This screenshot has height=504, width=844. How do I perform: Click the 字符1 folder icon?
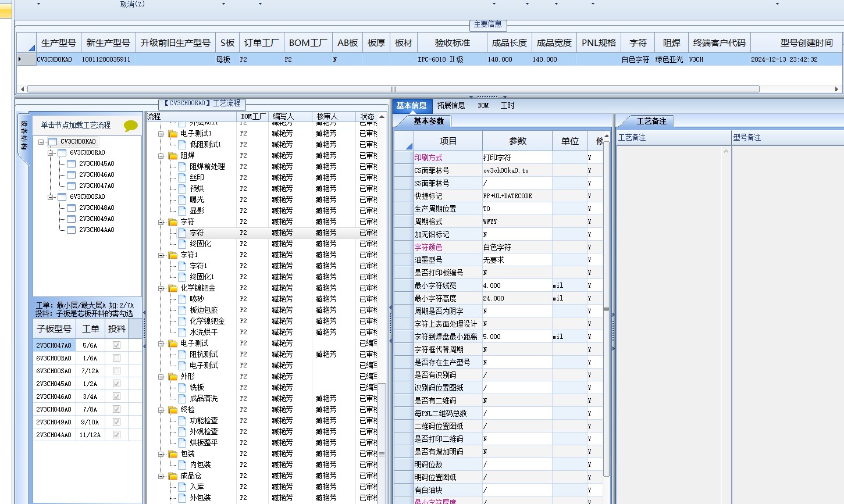coord(173,255)
